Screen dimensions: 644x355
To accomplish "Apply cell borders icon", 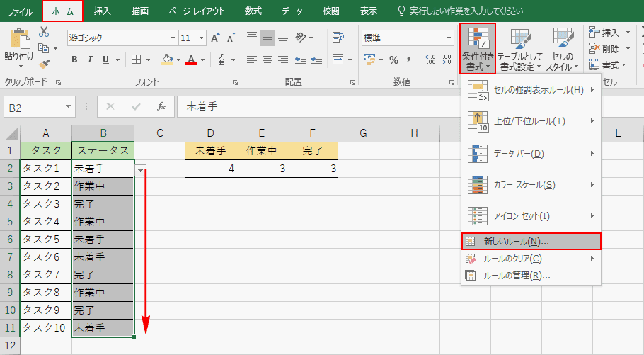I will 137,60.
